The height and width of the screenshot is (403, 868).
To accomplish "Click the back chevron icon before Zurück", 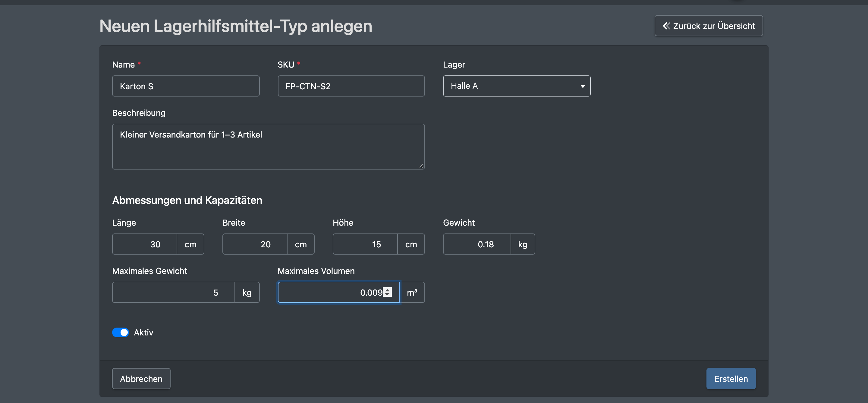I will (x=666, y=26).
